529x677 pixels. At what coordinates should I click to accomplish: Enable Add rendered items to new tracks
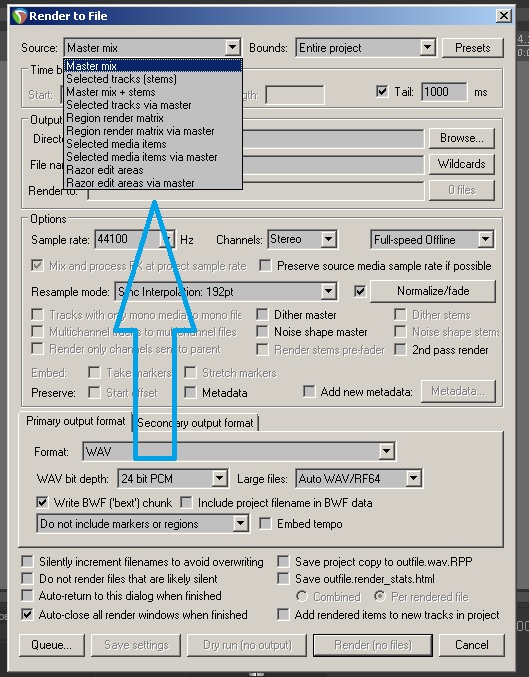[x=283, y=614]
